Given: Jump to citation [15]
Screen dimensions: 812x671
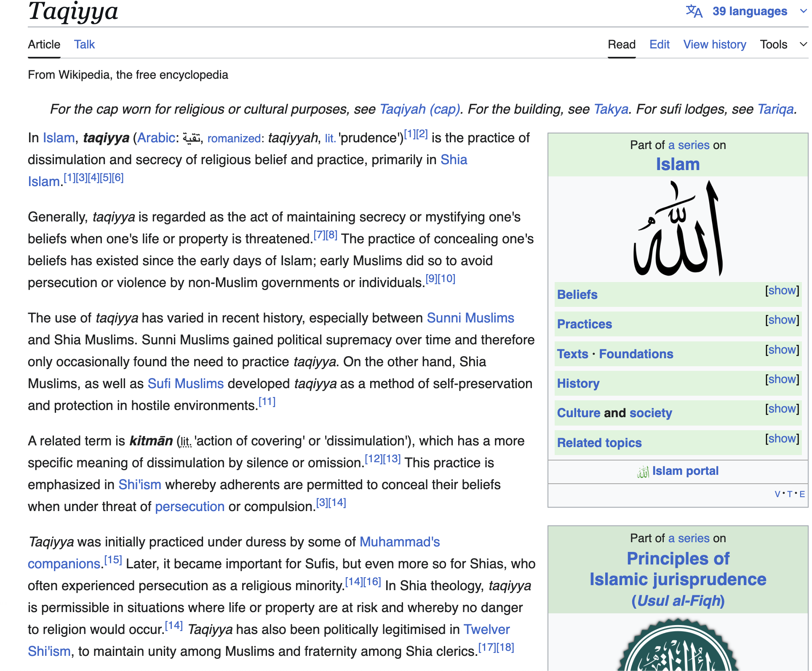Looking at the screenshot, I should 113,560.
